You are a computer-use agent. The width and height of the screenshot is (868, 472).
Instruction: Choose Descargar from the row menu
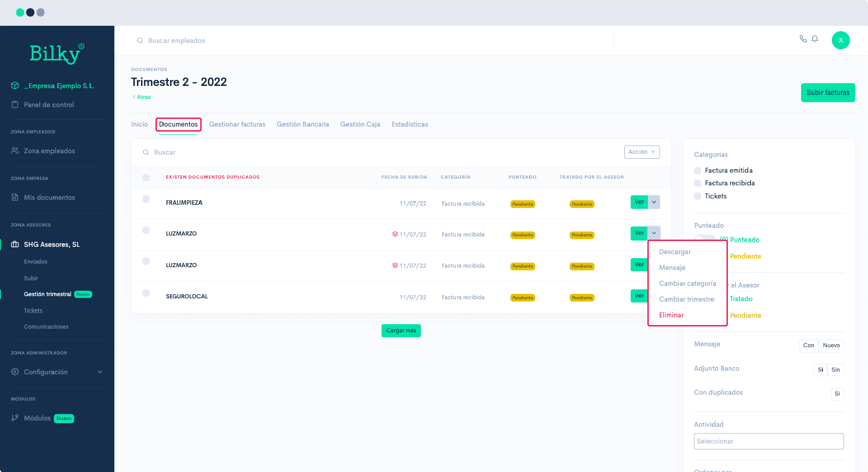click(675, 252)
